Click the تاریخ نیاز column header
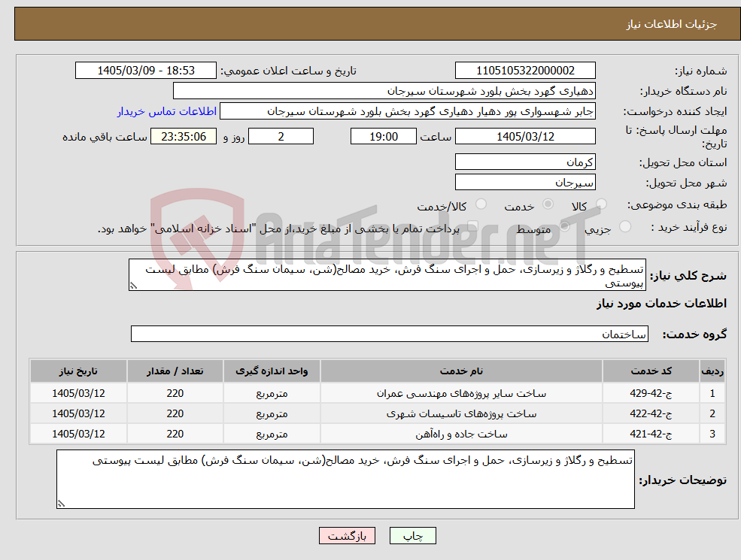Image resolution: width=741 pixels, height=560 pixels. [78, 371]
